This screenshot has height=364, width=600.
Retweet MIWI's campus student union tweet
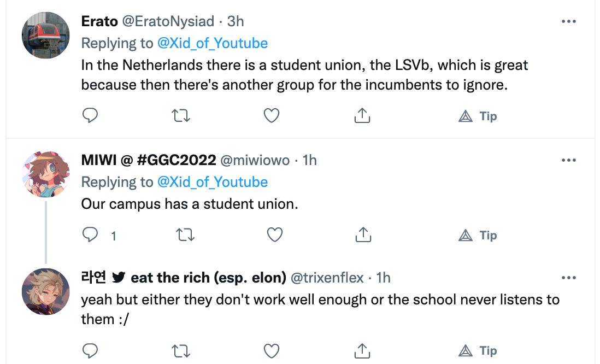(x=185, y=234)
